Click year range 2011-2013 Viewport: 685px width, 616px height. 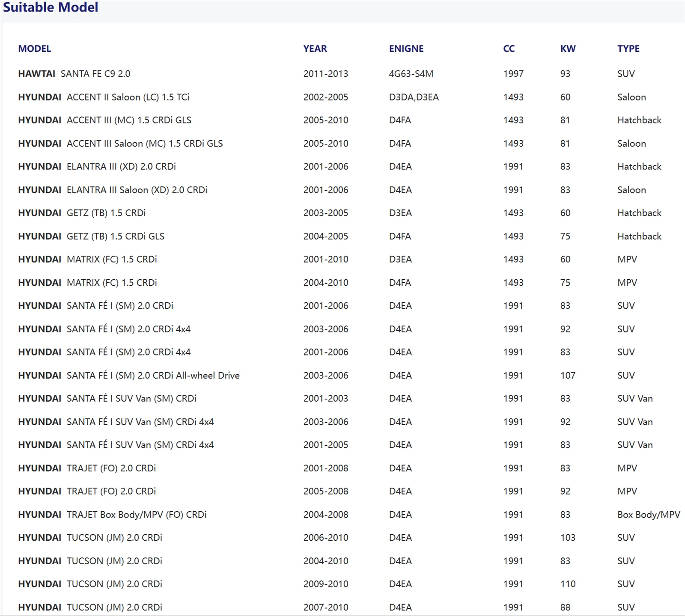pyautogui.click(x=326, y=74)
